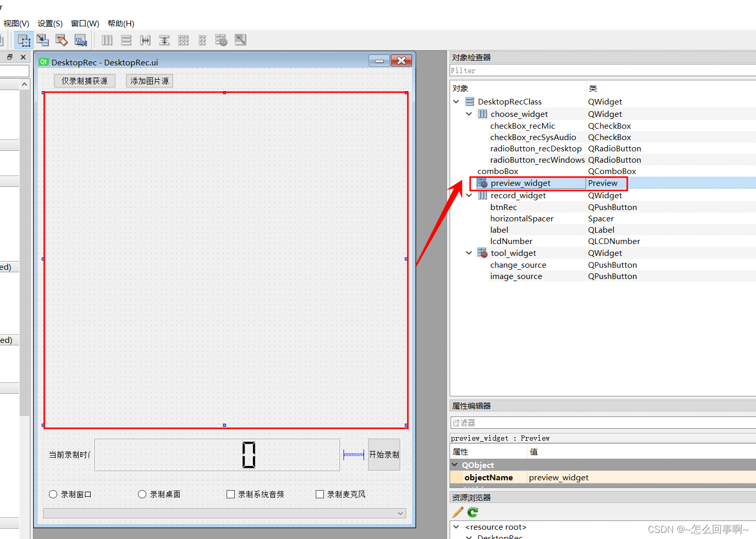
Task: Select radioButton_recWindows in the object tree
Action: tap(603, 160)
